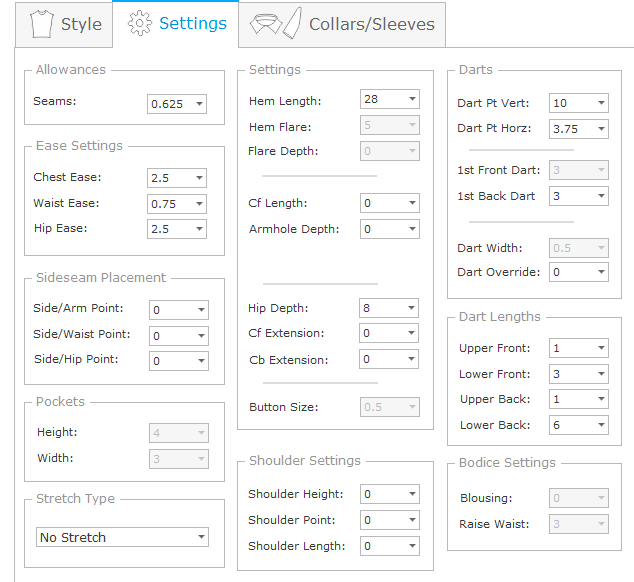Open the Chest Ease dropdown

[x=199, y=178]
